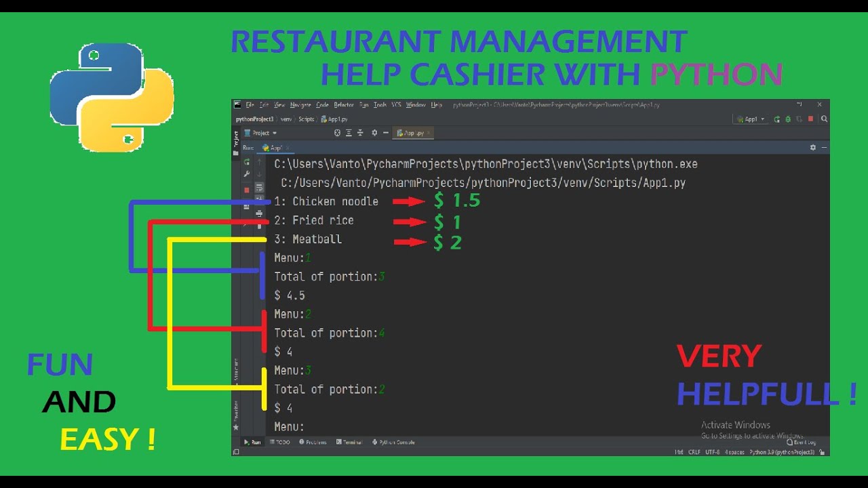868x488 pixels.
Task: Click the Select Opened File target icon
Action: coord(337,133)
